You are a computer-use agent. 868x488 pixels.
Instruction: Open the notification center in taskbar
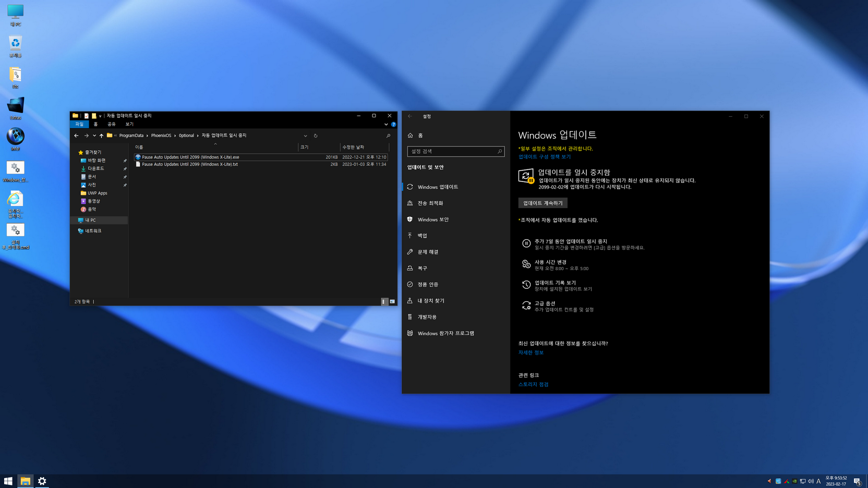(x=857, y=481)
